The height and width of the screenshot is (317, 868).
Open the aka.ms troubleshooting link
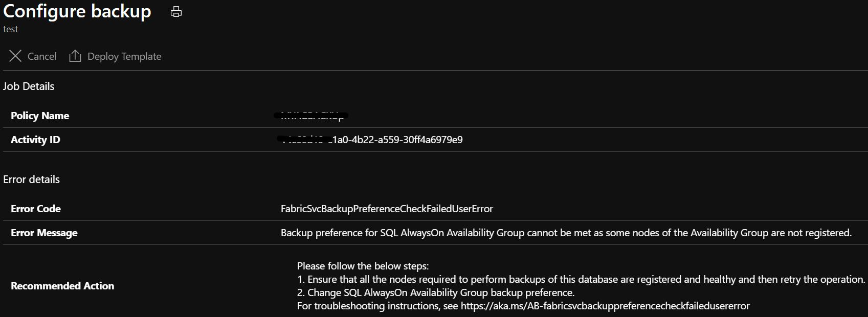[x=606, y=306]
